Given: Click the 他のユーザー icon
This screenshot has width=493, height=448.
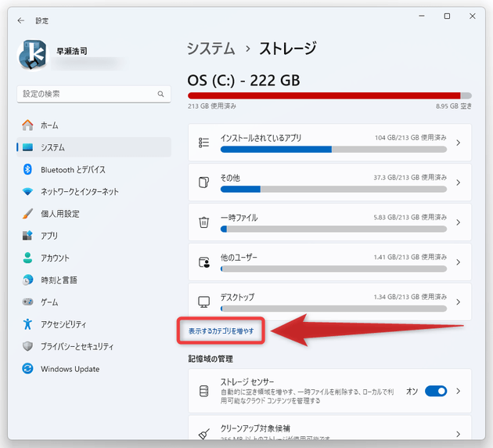Looking at the screenshot, I should click(x=203, y=262).
